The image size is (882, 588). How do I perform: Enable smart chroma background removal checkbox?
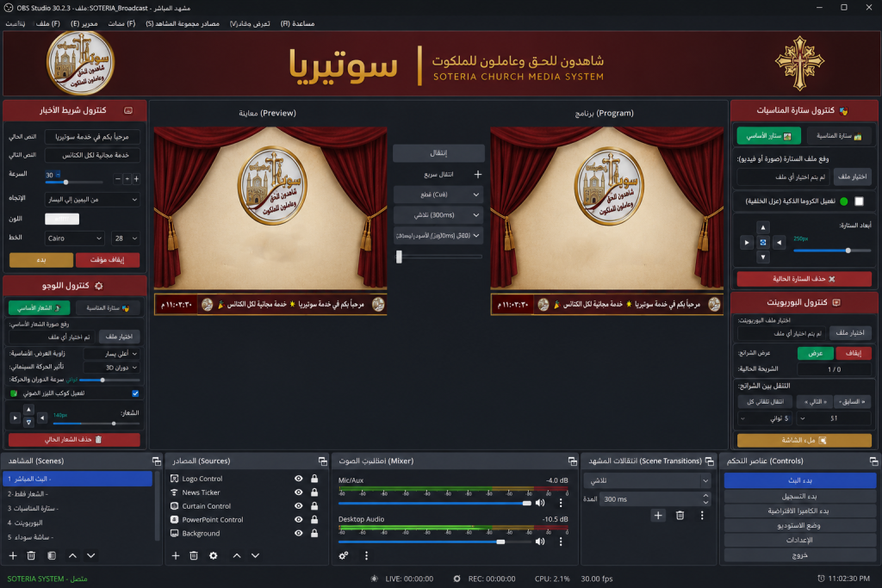(859, 201)
